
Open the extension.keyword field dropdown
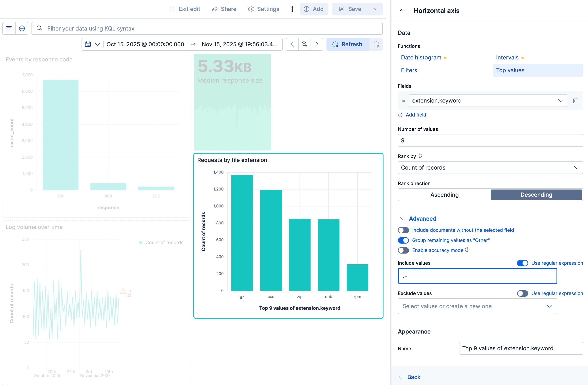488,101
